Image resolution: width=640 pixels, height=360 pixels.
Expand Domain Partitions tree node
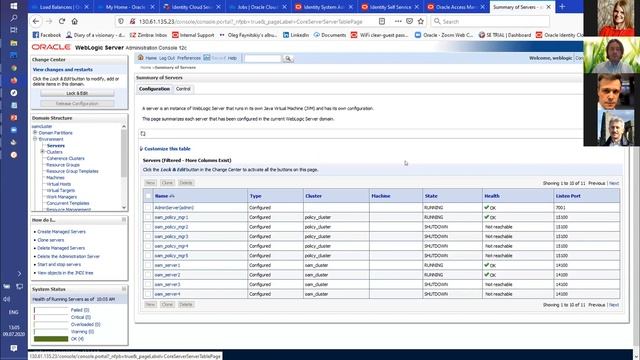[x=35, y=133]
